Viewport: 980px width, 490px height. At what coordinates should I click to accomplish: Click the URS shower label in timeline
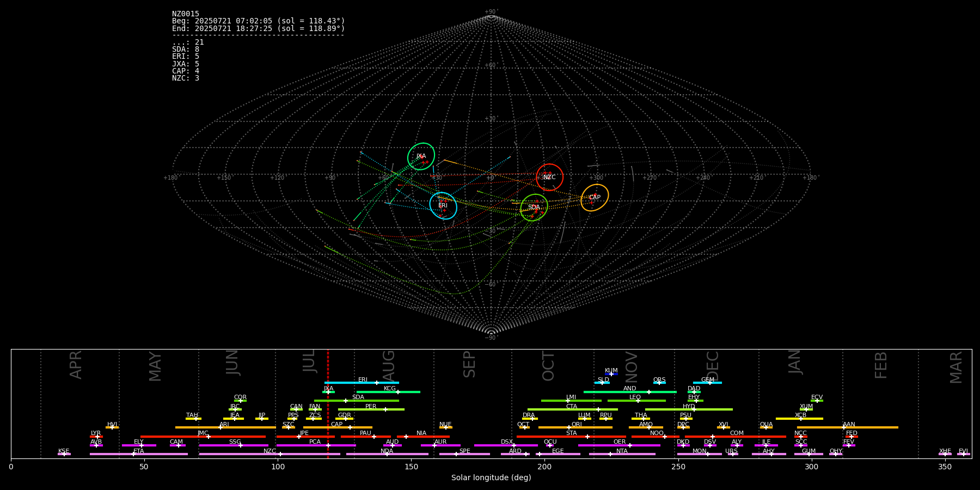(732, 451)
